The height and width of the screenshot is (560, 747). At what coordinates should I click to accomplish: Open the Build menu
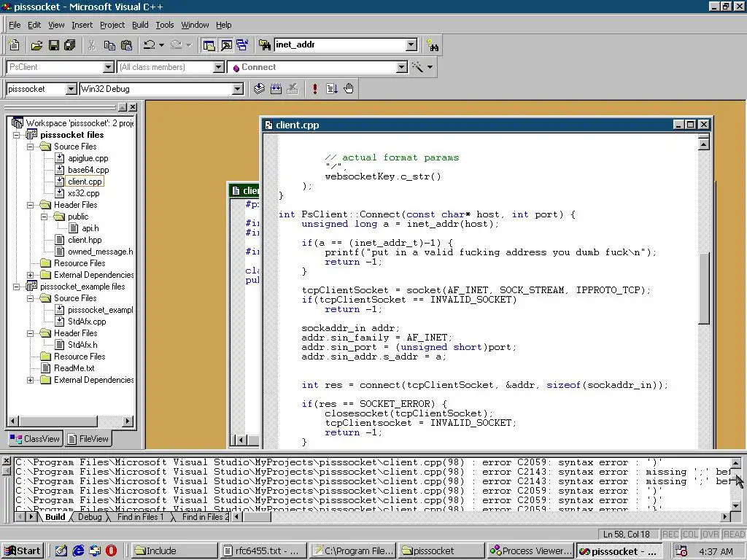click(140, 25)
